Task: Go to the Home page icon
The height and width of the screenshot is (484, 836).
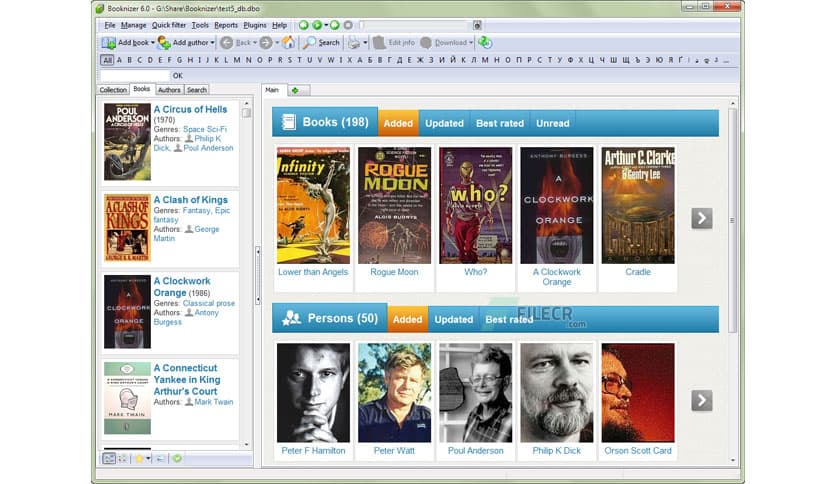Action: click(x=288, y=43)
